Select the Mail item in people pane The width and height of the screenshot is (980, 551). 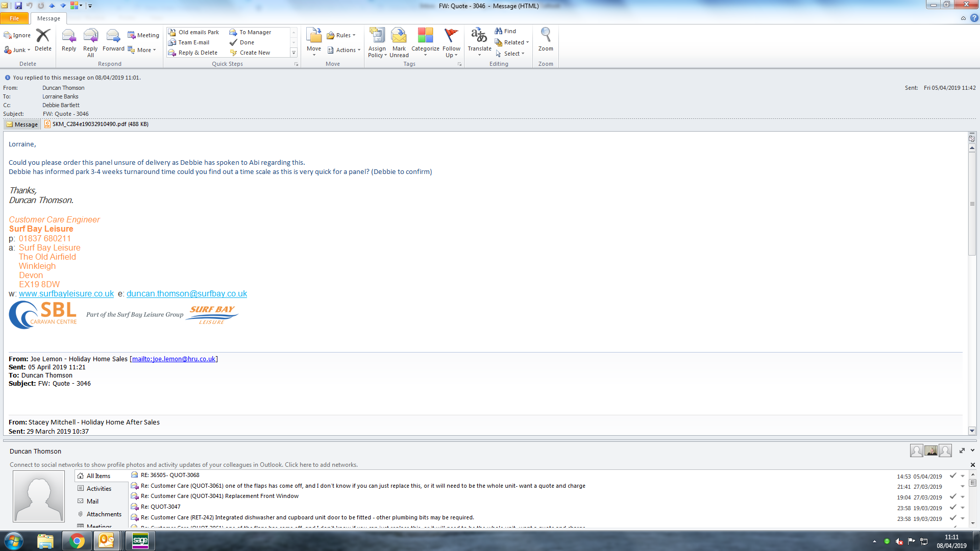tap(92, 502)
